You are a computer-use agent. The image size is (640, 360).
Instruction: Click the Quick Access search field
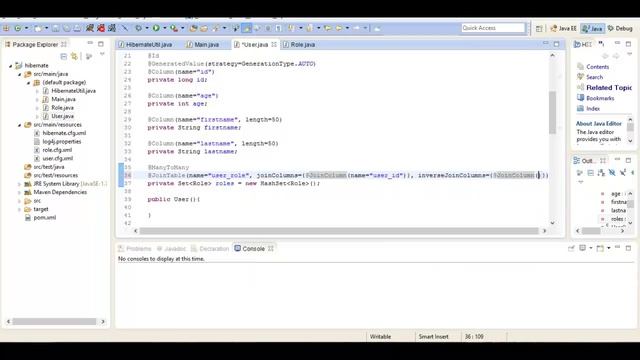pyautogui.click(x=493, y=28)
